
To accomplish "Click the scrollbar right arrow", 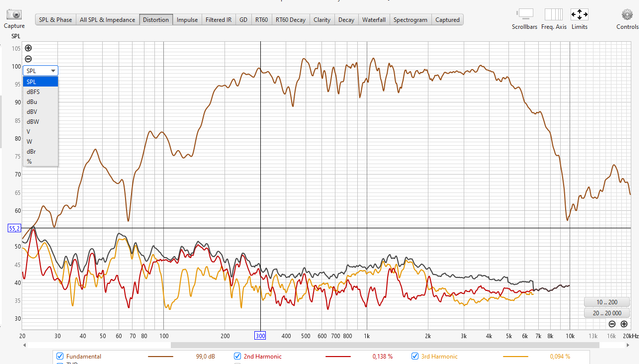I will click(x=628, y=345).
